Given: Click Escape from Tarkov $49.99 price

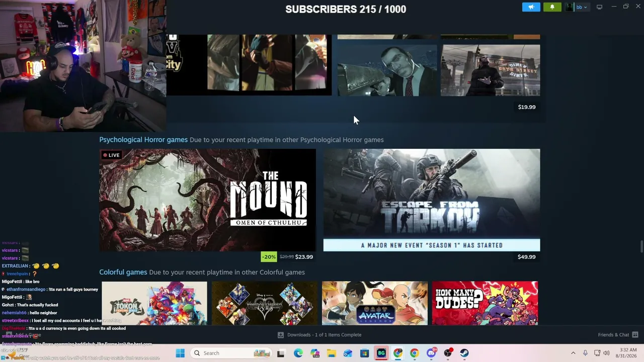Looking at the screenshot, I should click(526, 257).
